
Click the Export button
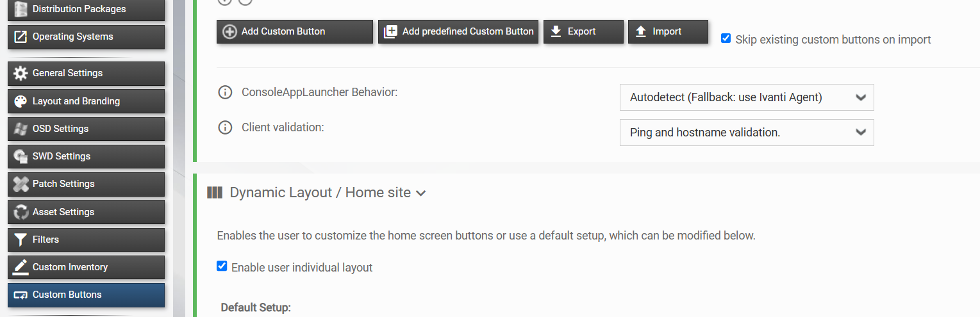tap(583, 31)
